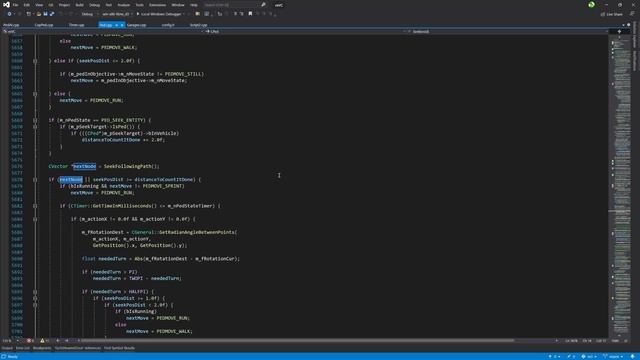640x360 pixels.
Task: Pin the active Ped.cpp tab
Action: click(116, 25)
